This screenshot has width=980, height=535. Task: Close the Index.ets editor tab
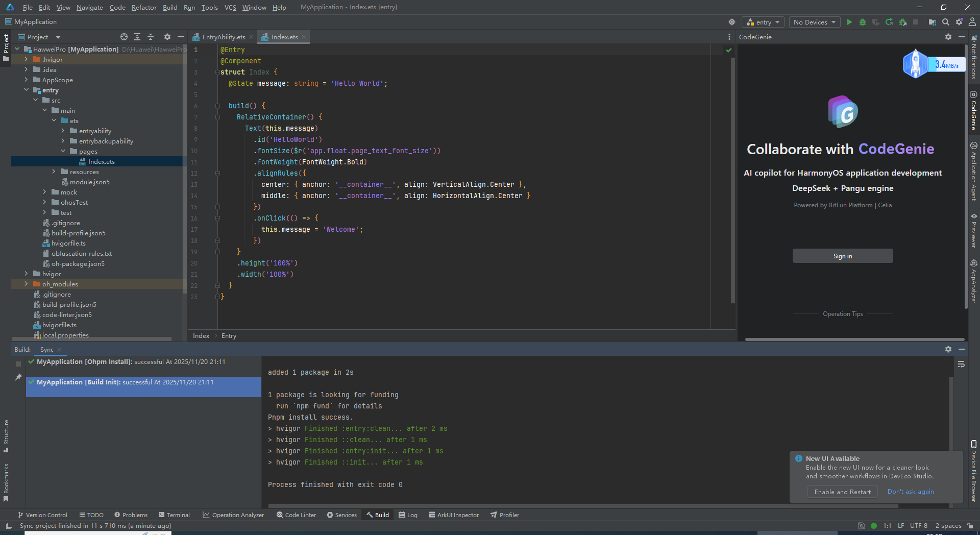pos(304,37)
